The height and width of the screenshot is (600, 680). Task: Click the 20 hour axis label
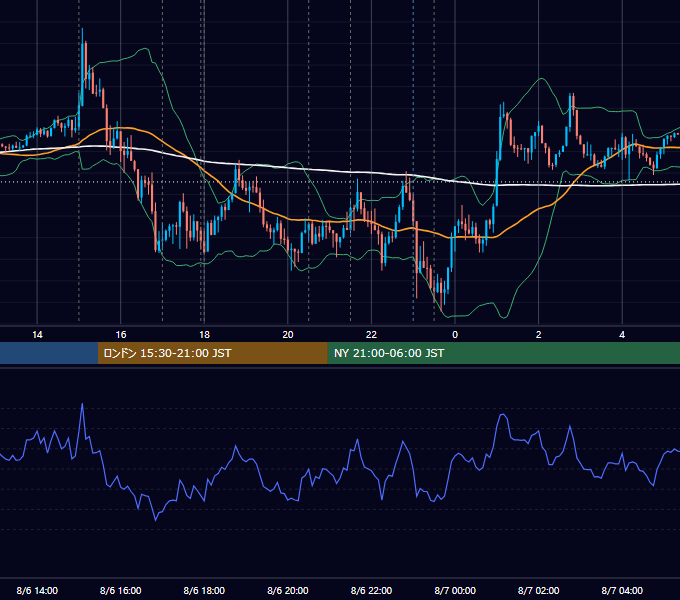coord(288,335)
